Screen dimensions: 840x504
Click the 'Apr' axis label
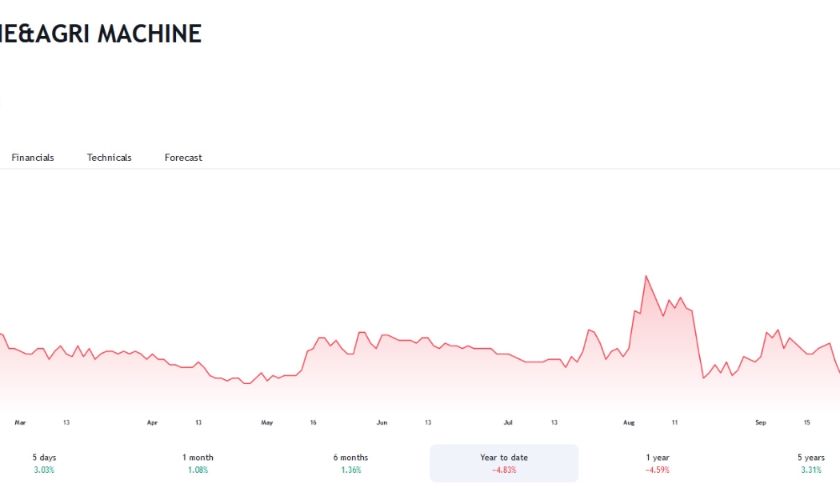click(x=152, y=422)
